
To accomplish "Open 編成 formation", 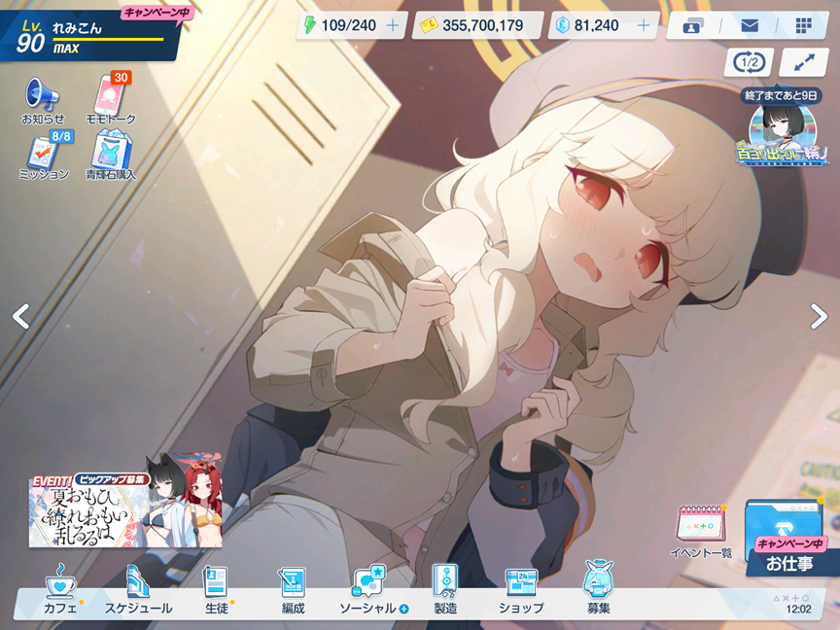I will (x=293, y=589).
